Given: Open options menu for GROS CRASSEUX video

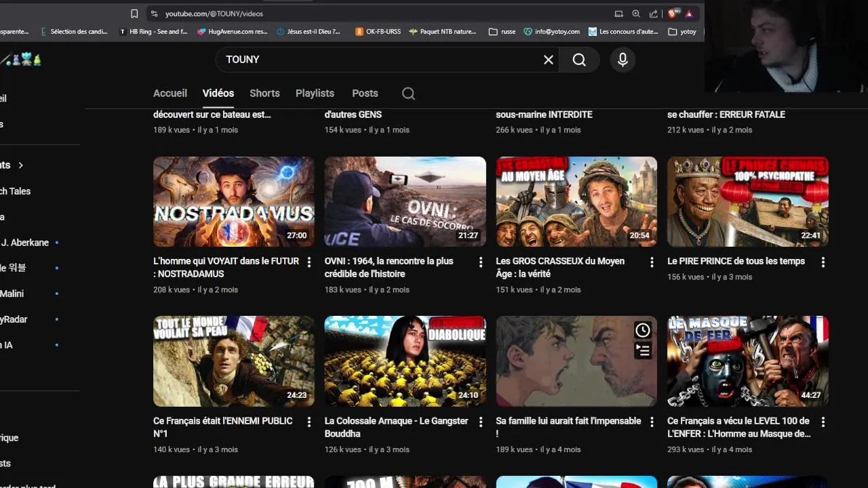Looking at the screenshot, I should (652, 262).
